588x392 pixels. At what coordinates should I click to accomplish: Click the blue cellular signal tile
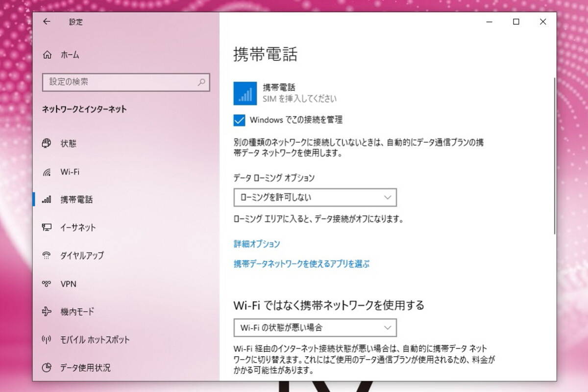click(245, 93)
